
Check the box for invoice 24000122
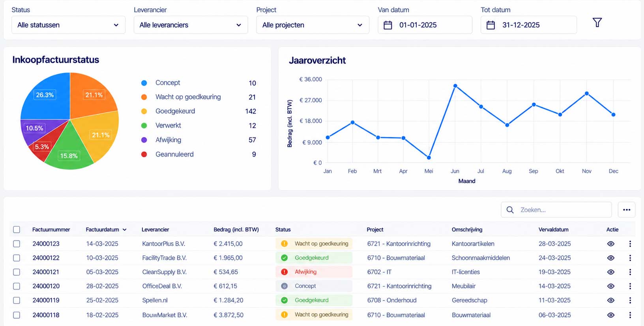coord(17,258)
